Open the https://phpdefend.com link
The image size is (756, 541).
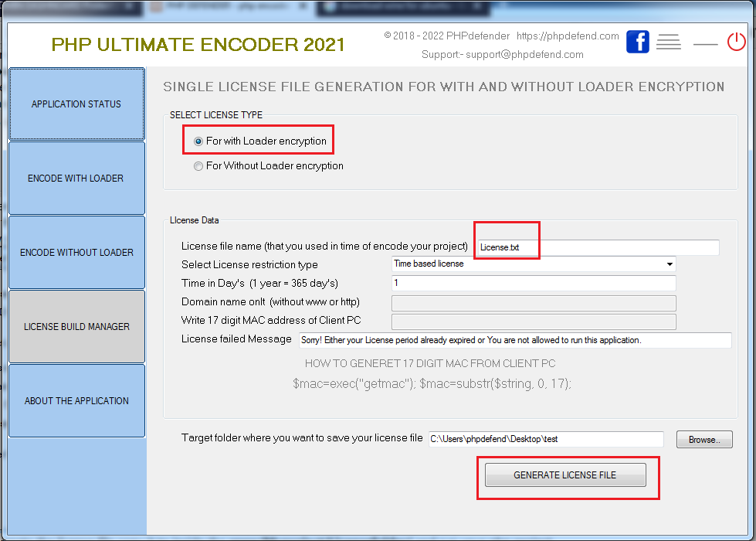(568, 36)
